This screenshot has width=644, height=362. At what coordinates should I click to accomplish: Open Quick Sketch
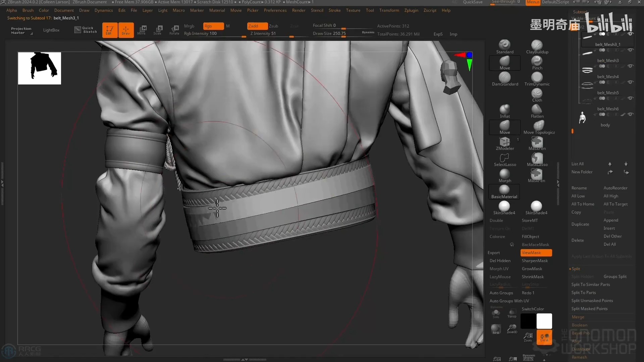click(86, 30)
